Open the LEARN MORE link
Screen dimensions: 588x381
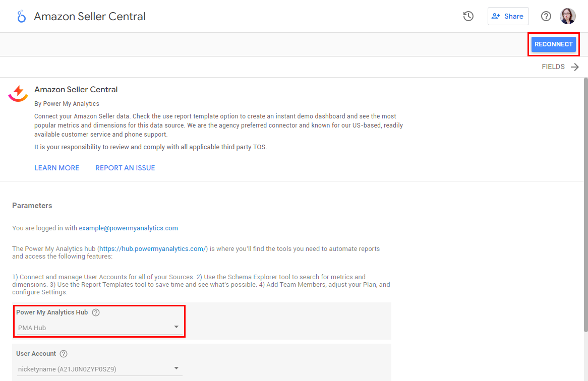56,168
